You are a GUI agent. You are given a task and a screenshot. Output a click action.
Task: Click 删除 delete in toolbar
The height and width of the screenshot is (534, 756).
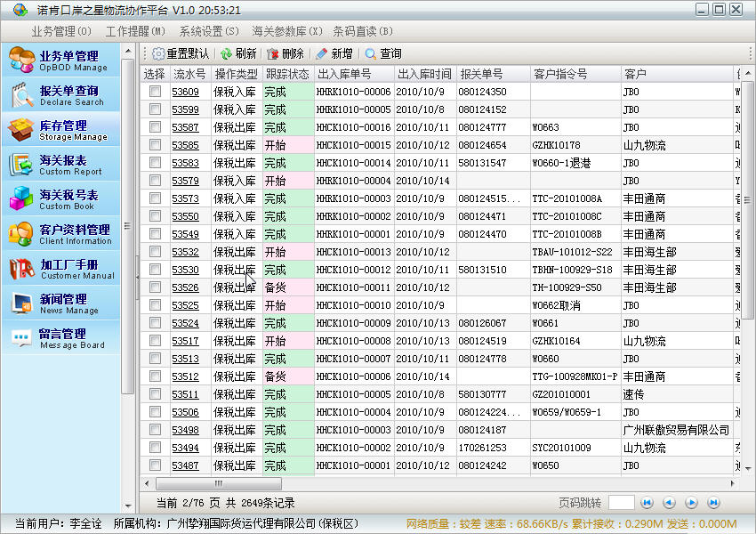click(286, 54)
